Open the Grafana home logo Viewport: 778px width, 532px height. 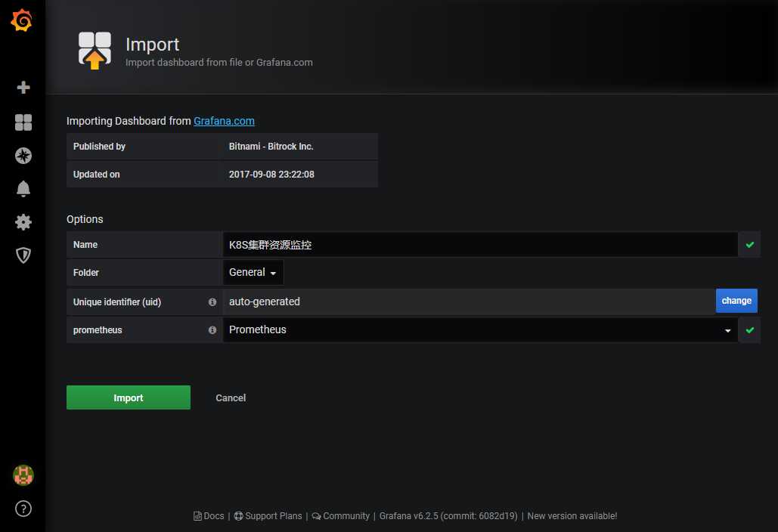click(x=22, y=20)
